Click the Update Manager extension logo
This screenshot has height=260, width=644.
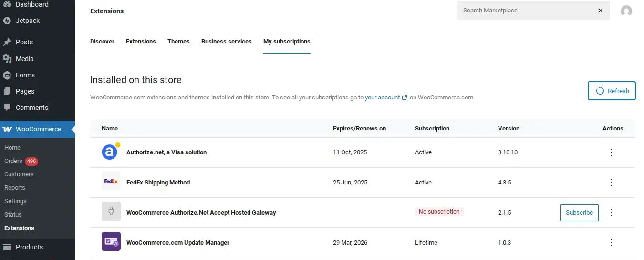[111, 241]
